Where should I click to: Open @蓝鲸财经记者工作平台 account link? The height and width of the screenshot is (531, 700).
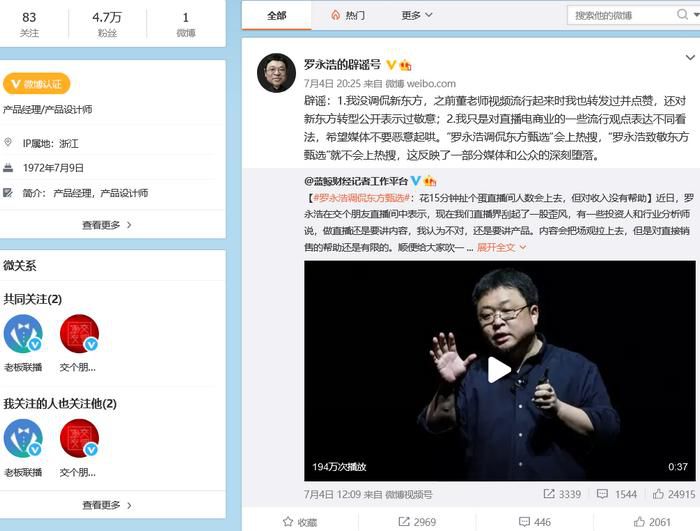tap(356, 181)
